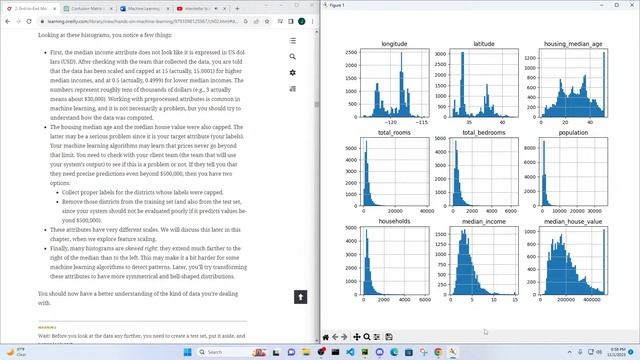Open the matplotlib figure taskbar icon

point(453,352)
